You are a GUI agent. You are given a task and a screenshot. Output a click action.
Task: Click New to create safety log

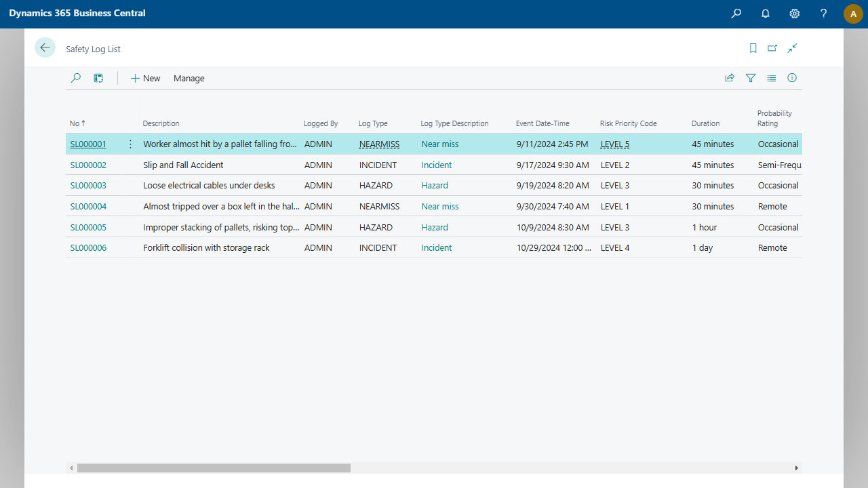145,79
